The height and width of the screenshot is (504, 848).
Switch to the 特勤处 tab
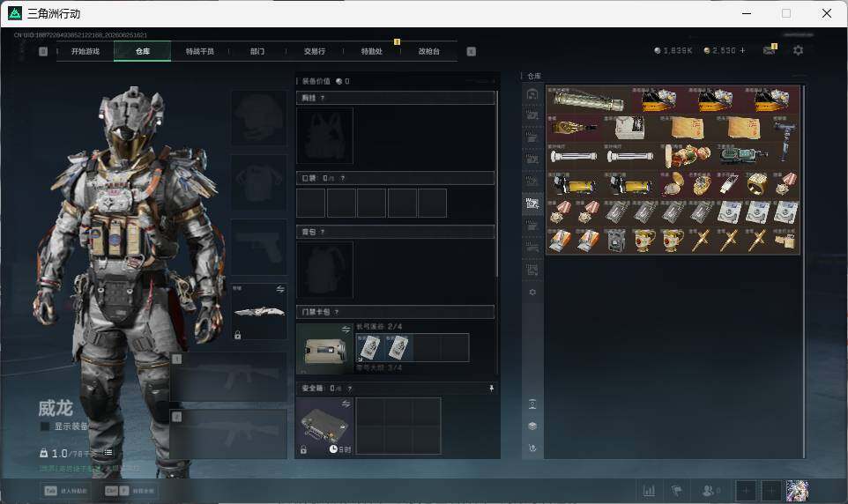(x=371, y=51)
